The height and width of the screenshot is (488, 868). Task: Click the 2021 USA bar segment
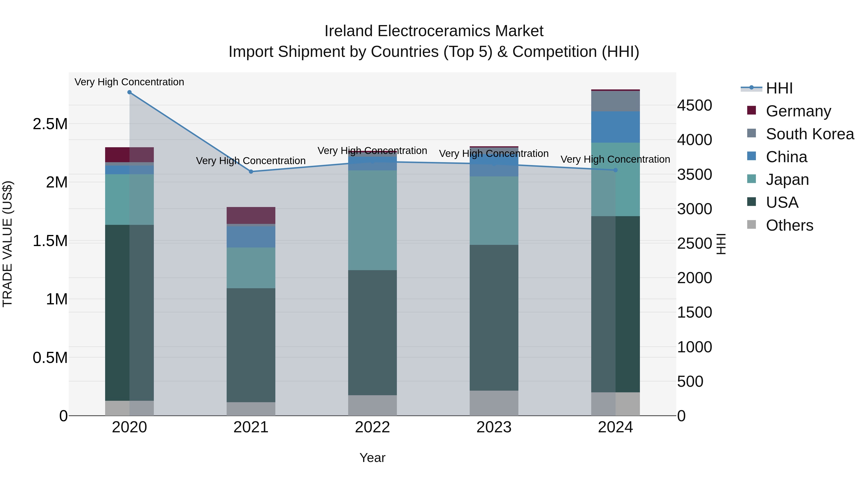(251, 345)
